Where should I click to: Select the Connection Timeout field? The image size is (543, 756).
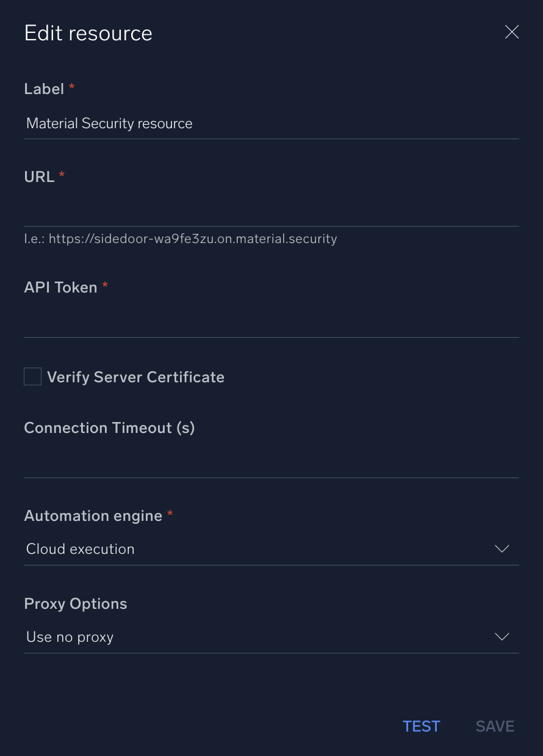pos(271,461)
